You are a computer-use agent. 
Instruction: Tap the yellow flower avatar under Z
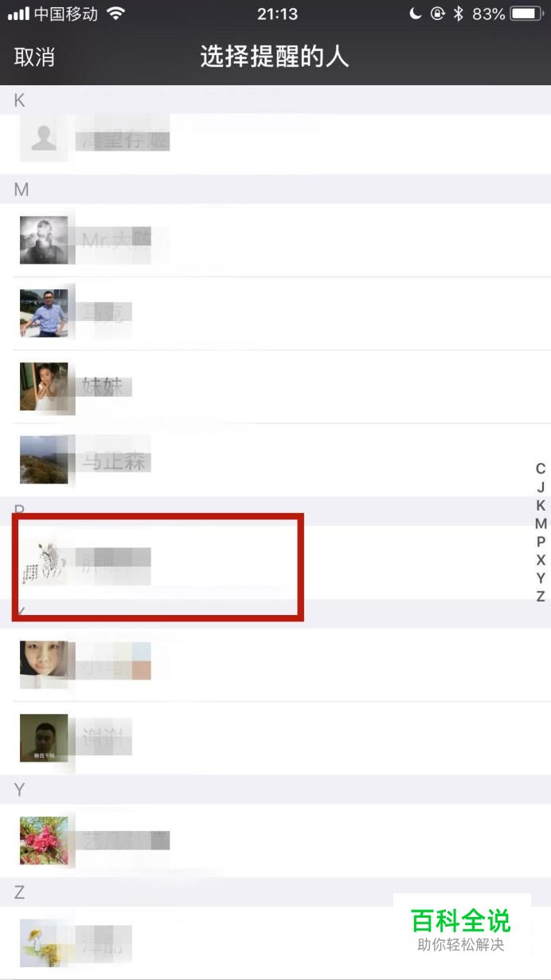(x=44, y=943)
